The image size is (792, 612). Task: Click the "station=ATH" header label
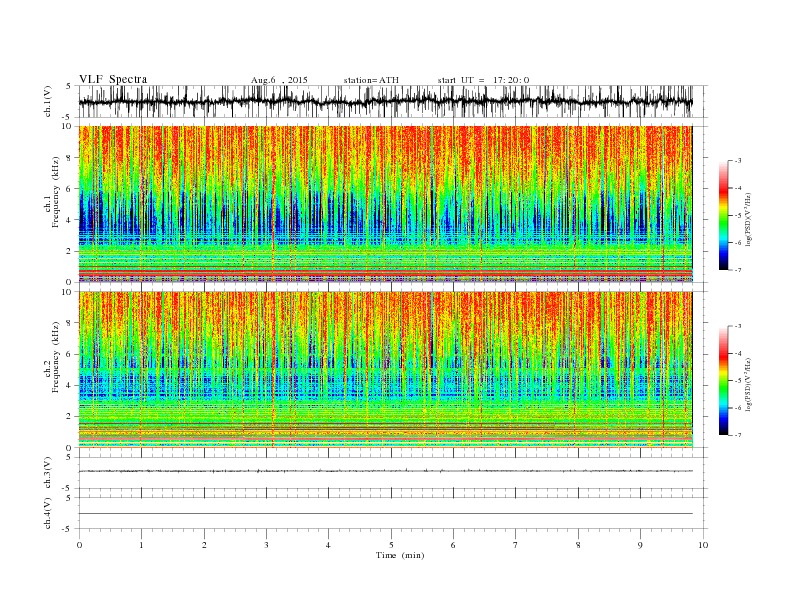click(x=371, y=80)
